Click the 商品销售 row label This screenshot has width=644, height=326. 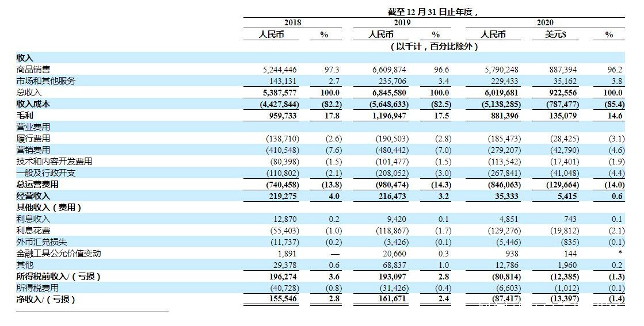(x=33, y=70)
